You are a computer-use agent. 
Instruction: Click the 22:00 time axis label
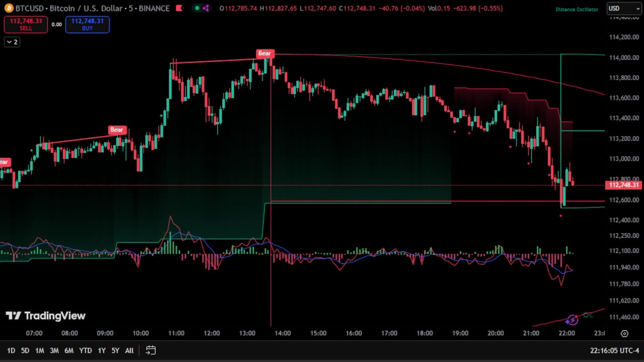tap(567, 333)
